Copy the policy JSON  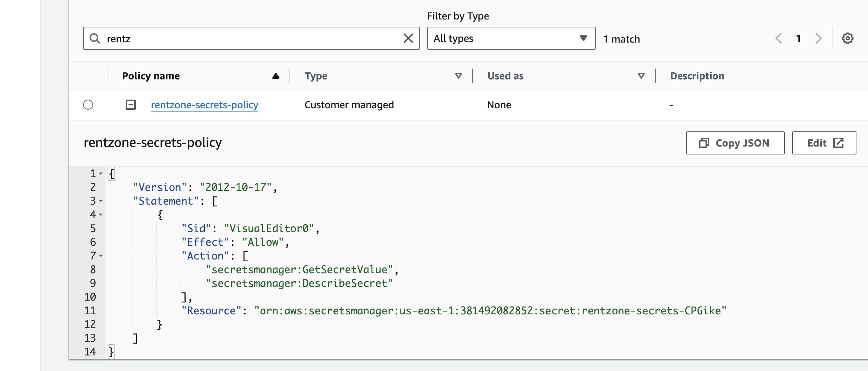(735, 143)
